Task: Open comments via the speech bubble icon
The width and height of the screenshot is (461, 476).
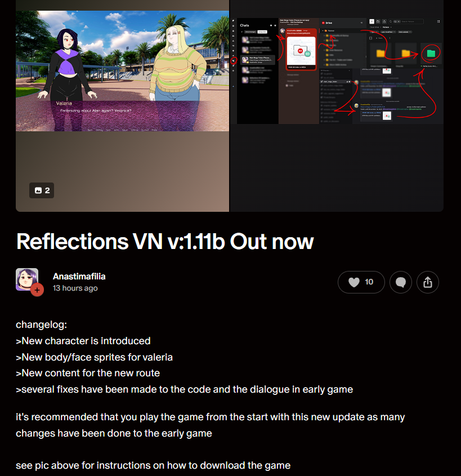Action: [x=401, y=282]
